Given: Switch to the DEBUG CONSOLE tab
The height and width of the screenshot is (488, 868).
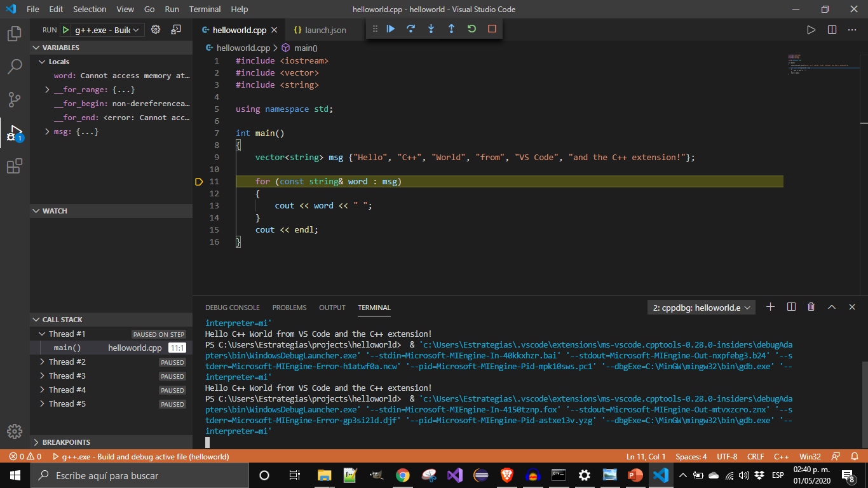Looking at the screenshot, I should pyautogui.click(x=233, y=307).
